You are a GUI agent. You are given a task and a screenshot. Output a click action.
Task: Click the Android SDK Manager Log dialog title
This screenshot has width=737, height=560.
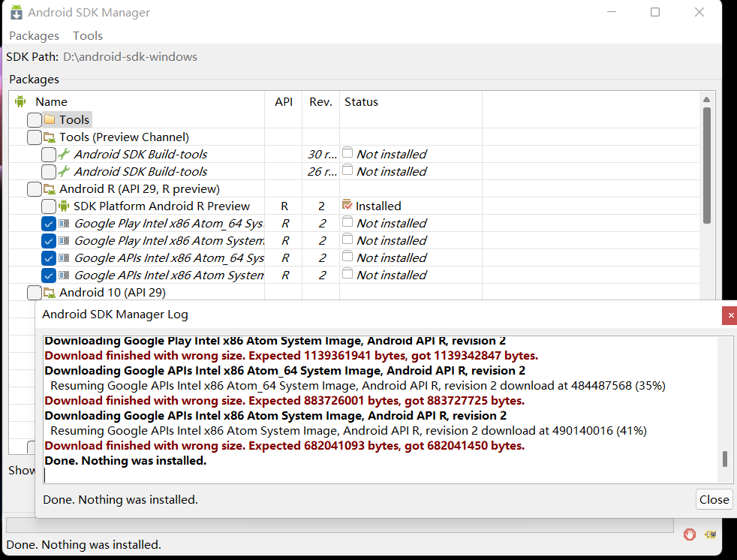(x=115, y=314)
